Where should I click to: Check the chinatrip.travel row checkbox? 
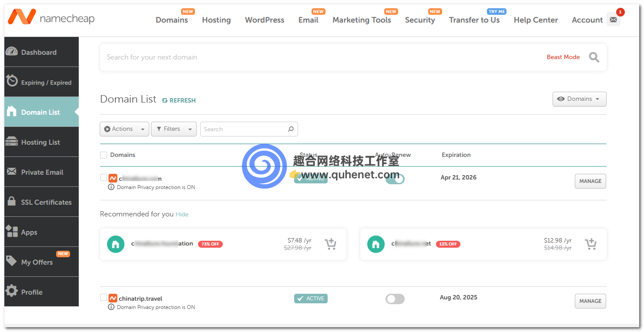click(x=104, y=297)
